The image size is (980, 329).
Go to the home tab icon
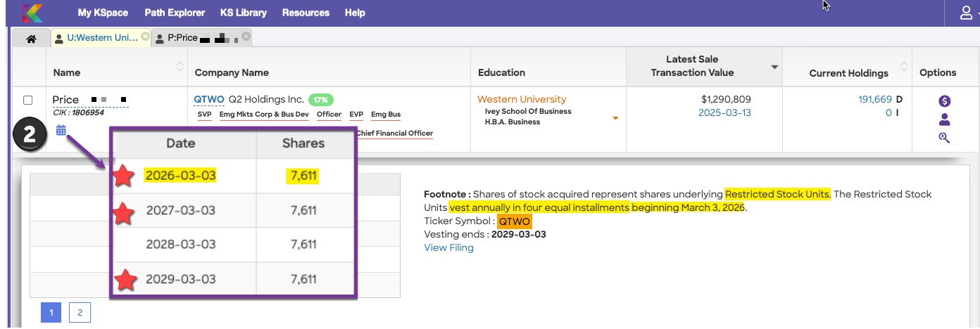click(31, 39)
